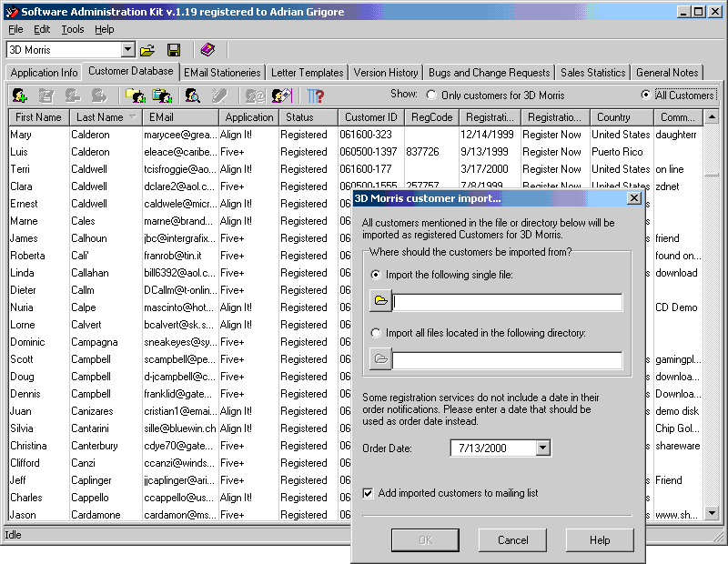Choose Import the following single file
The height and width of the screenshot is (564, 728).
442,275
